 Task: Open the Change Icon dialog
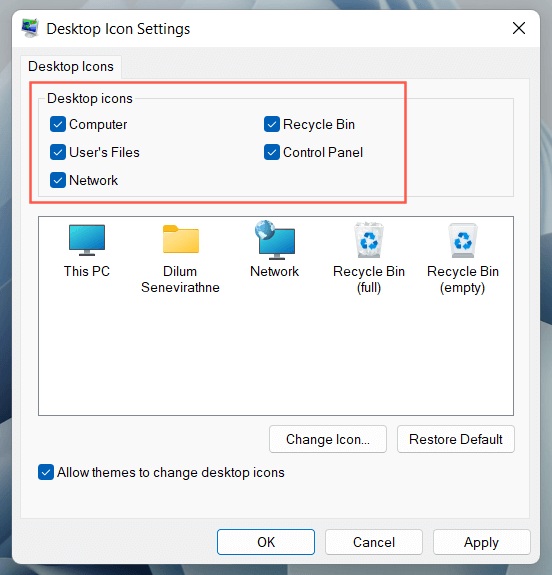(x=328, y=439)
